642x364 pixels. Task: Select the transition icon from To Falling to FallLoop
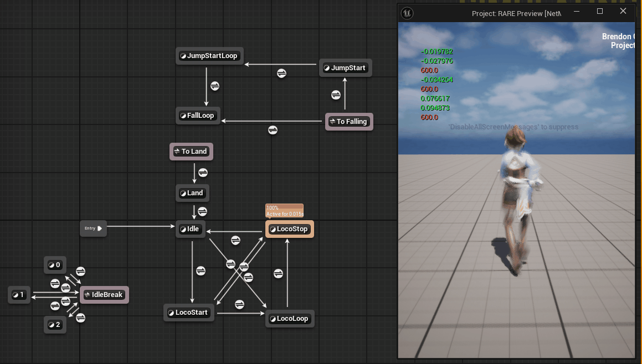coord(273,130)
